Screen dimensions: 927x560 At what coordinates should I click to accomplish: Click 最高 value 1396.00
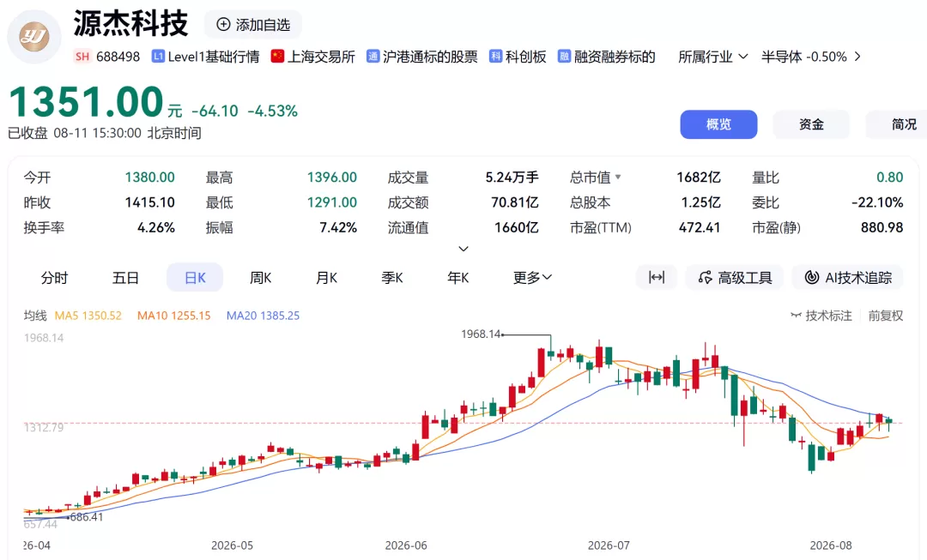(331, 178)
